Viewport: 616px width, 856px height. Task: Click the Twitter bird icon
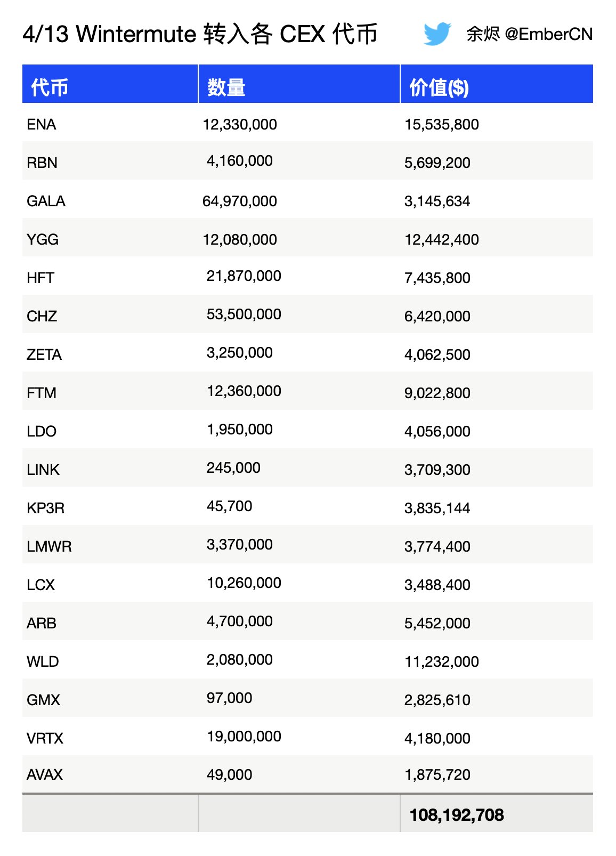[x=437, y=34]
